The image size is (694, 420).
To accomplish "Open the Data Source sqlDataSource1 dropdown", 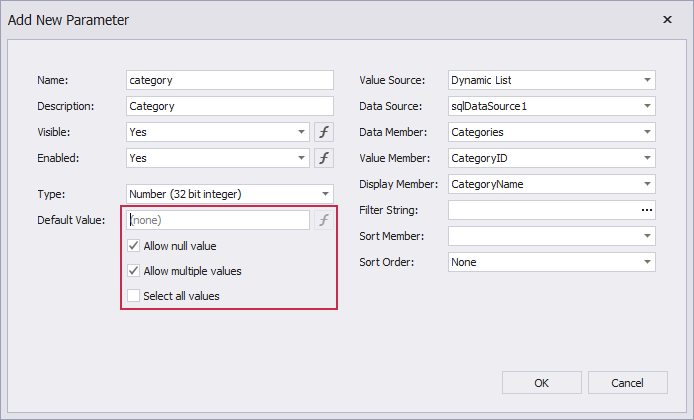I will [647, 106].
